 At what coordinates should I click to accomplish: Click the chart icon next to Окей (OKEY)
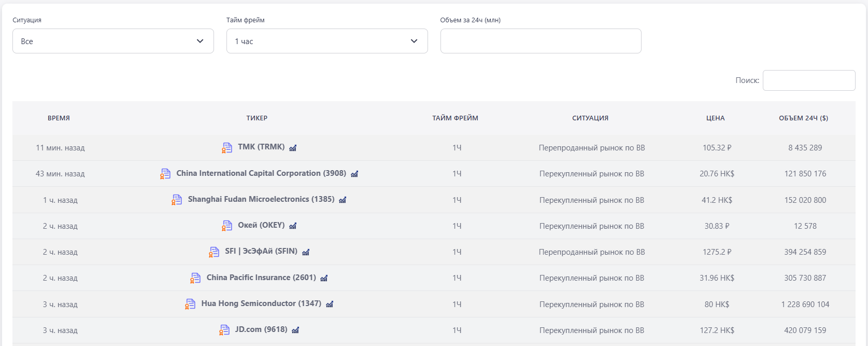[x=293, y=226]
